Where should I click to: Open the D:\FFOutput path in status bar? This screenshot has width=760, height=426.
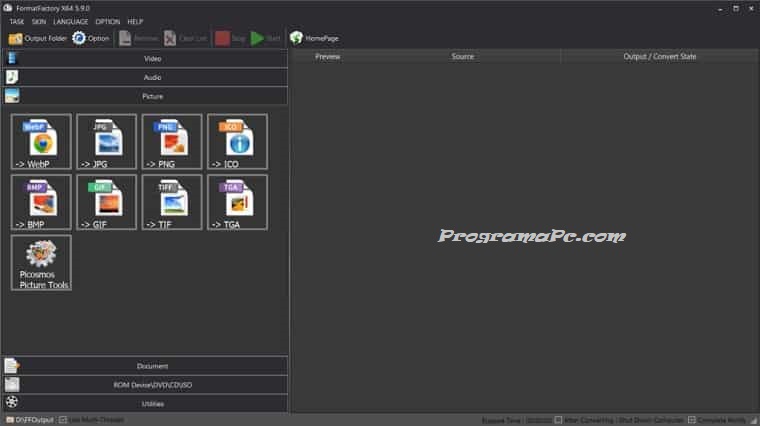point(30,420)
